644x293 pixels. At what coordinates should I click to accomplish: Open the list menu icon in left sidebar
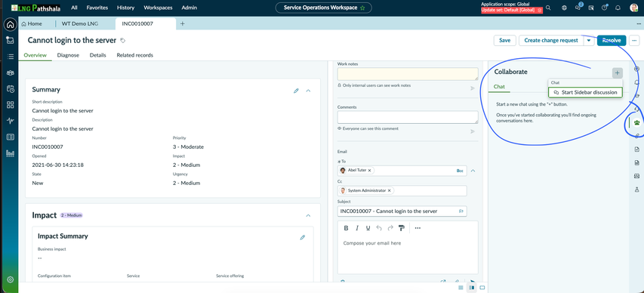click(11, 57)
